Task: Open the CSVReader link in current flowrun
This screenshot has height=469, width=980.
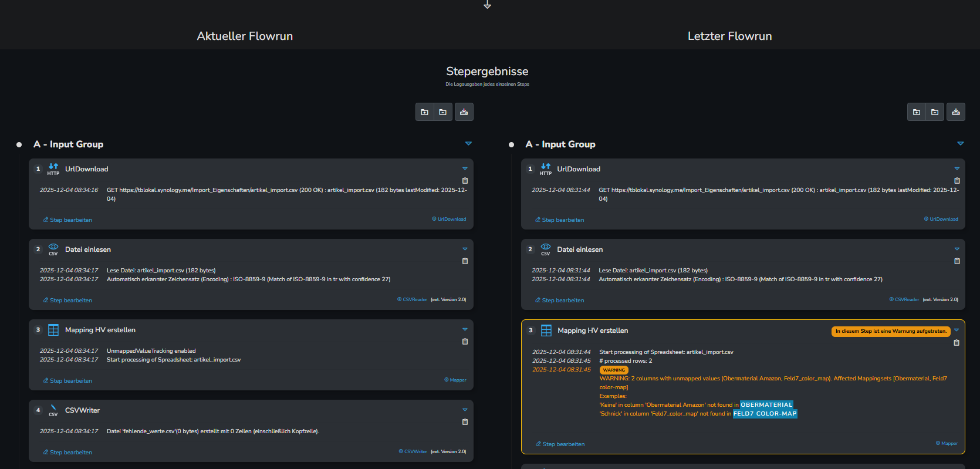Action: click(413, 300)
